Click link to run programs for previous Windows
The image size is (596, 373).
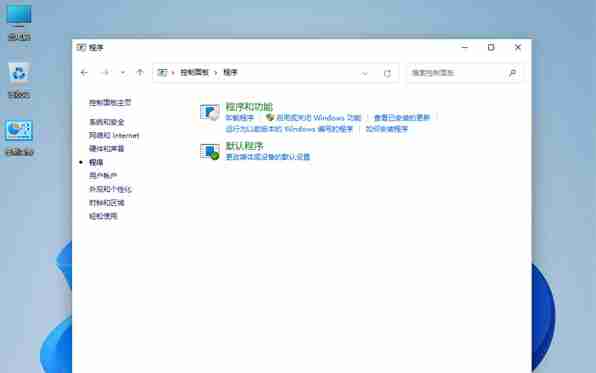click(289, 129)
